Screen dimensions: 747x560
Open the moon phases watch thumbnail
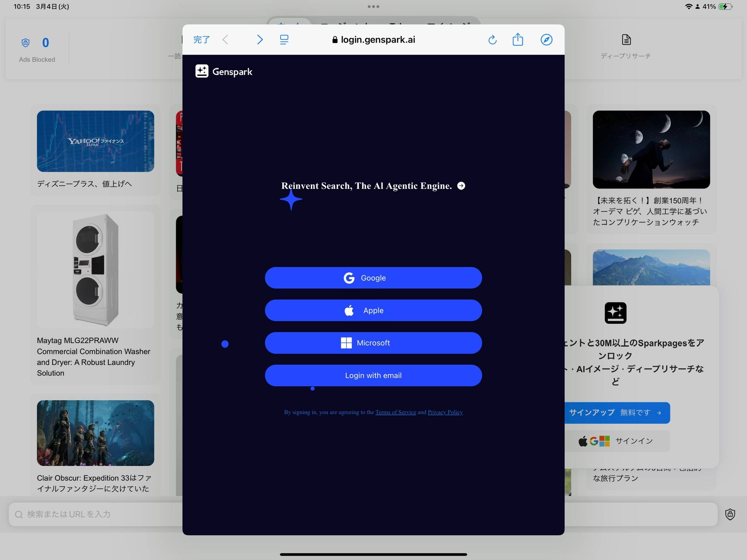pyautogui.click(x=651, y=149)
